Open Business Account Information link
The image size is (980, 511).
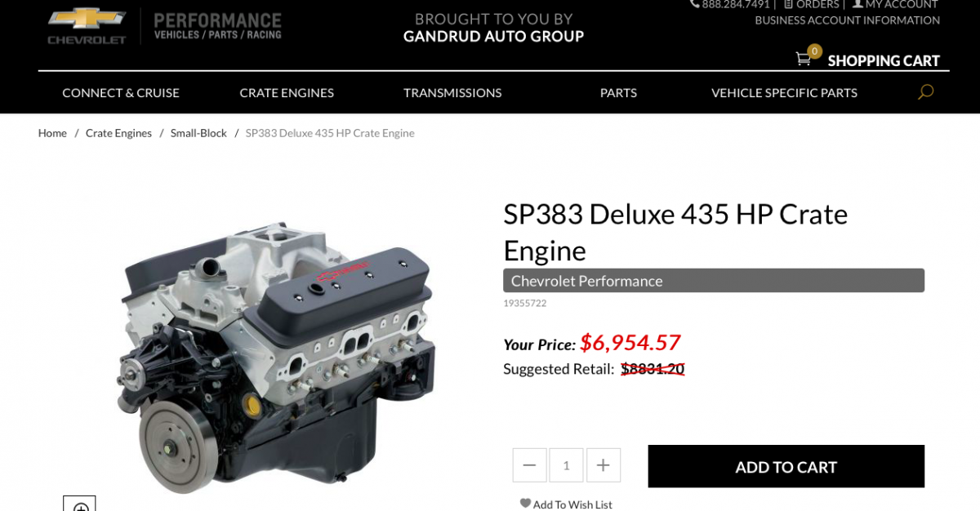[847, 20]
